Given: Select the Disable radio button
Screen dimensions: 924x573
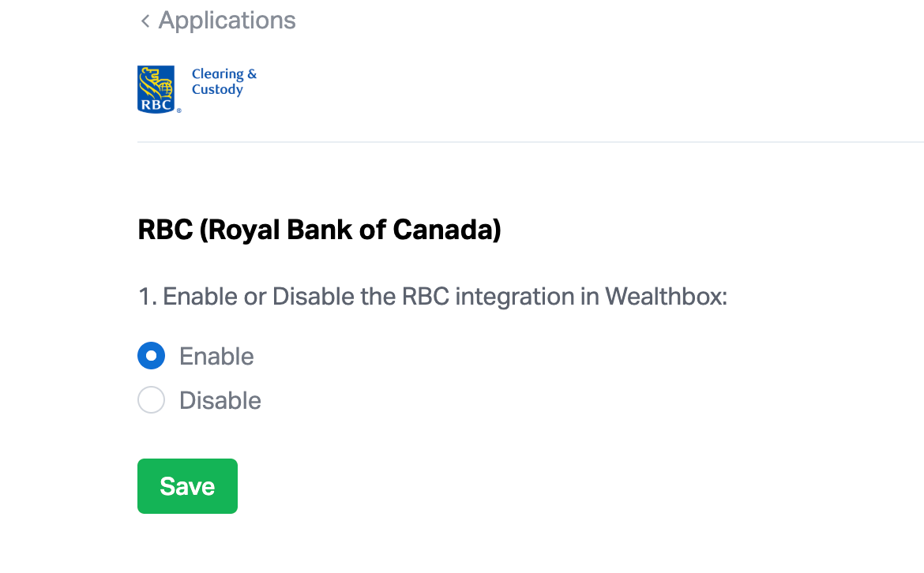Looking at the screenshot, I should [151, 400].
